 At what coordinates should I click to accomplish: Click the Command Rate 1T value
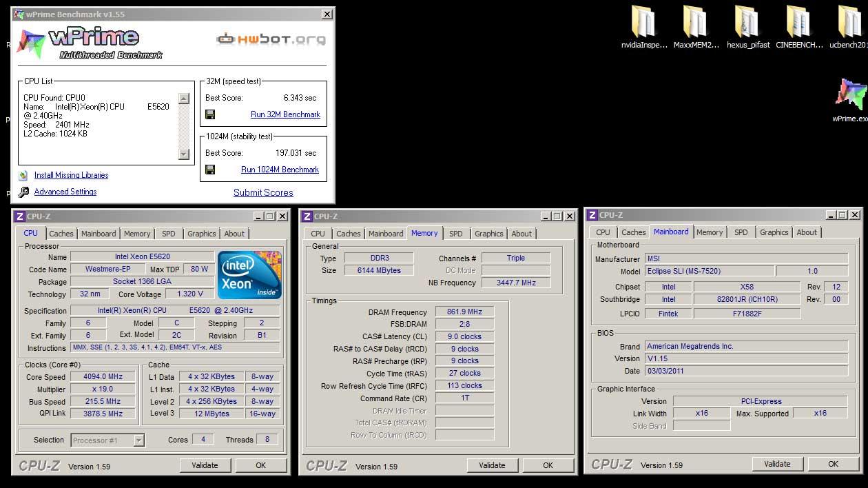(465, 398)
